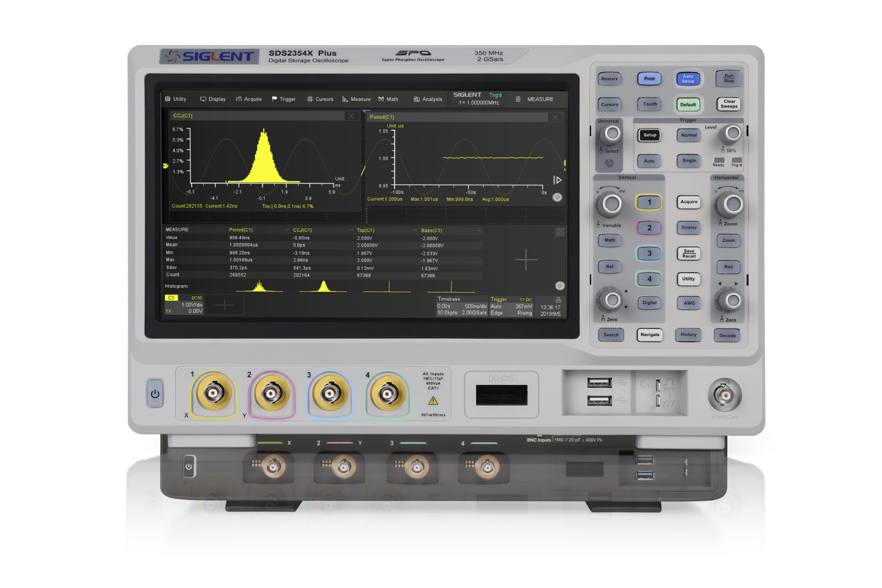Click the Universal select knob
The width and height of the screenshot is (882, 588).
[612, 133]
